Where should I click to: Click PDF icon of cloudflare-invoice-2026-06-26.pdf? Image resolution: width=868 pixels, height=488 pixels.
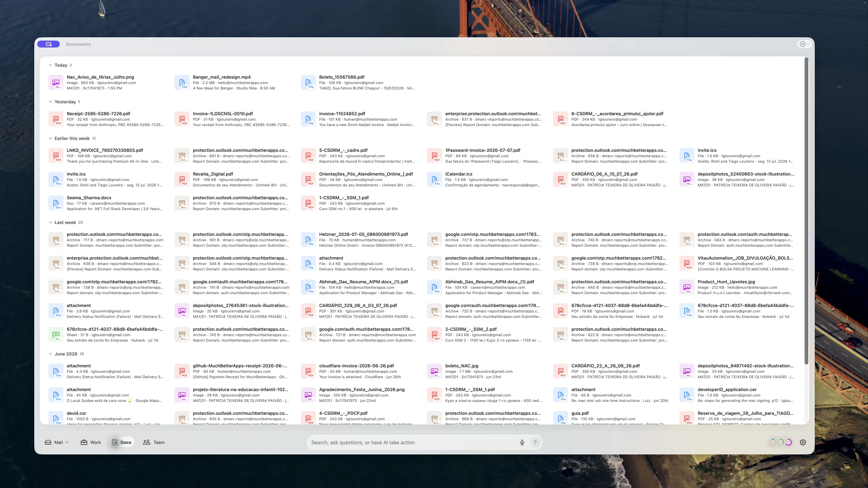[x=308, y=371]
